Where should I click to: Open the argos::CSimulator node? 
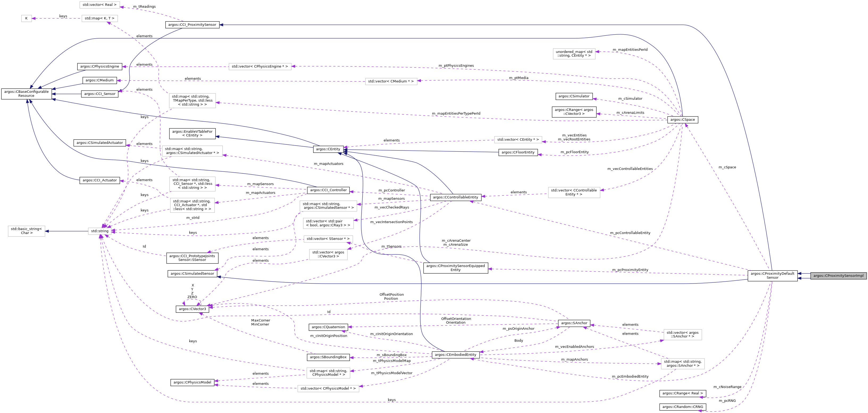[574, 97]
